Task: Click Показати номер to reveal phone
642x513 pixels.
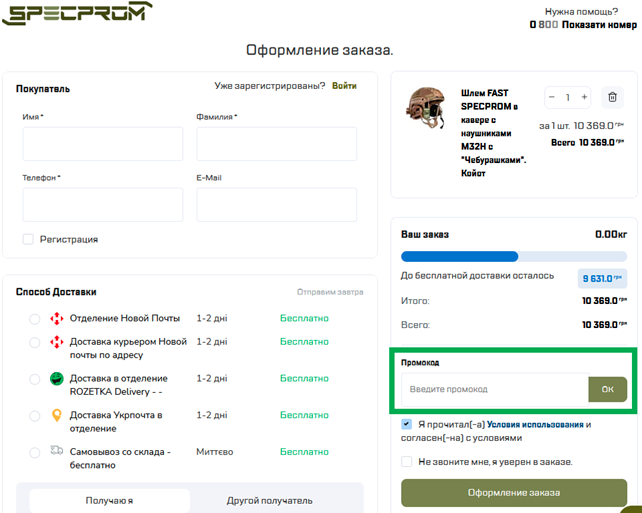Action: 599,25
